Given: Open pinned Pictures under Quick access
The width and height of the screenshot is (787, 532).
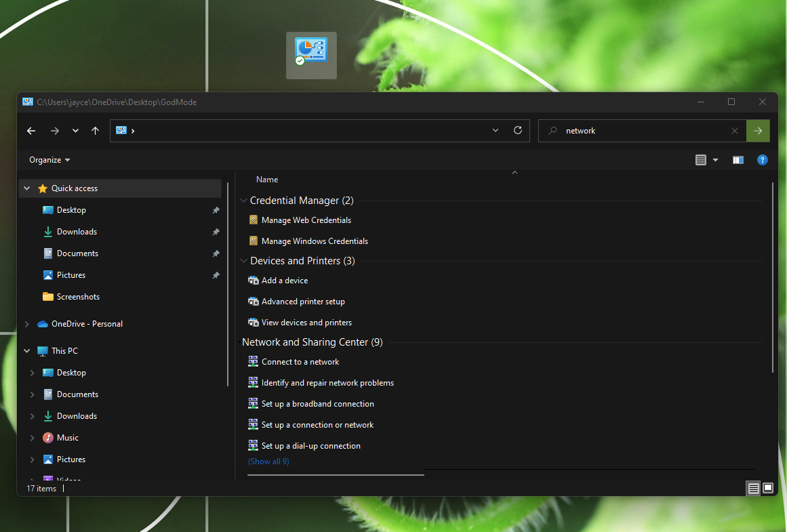Looking at the screenshot, I should click(x=70, y=274).
